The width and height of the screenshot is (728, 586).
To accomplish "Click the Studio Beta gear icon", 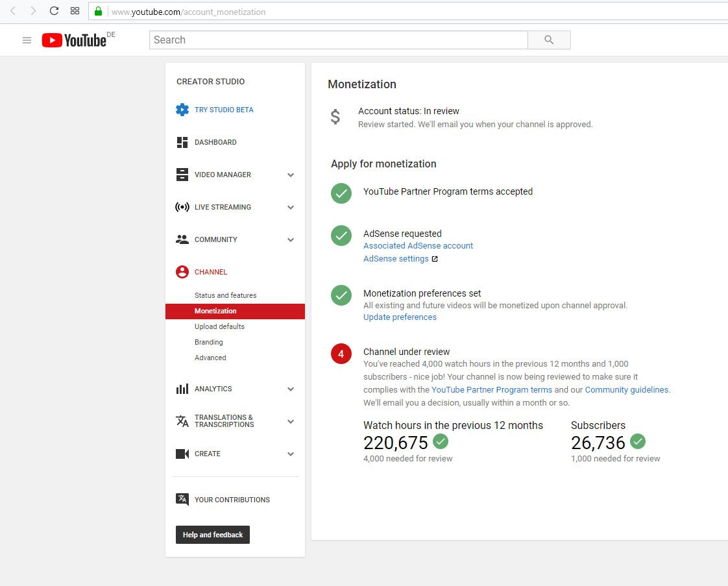I will (x=182, y=110).
